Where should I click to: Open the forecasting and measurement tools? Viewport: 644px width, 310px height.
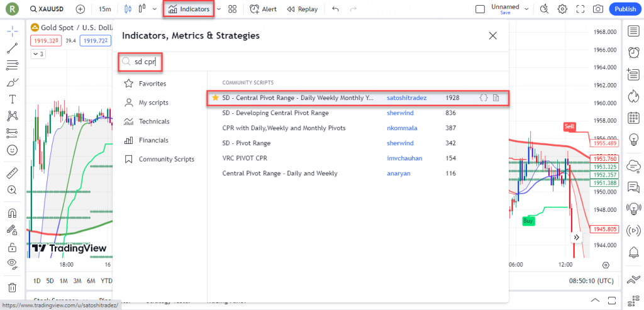coord(13,133)
